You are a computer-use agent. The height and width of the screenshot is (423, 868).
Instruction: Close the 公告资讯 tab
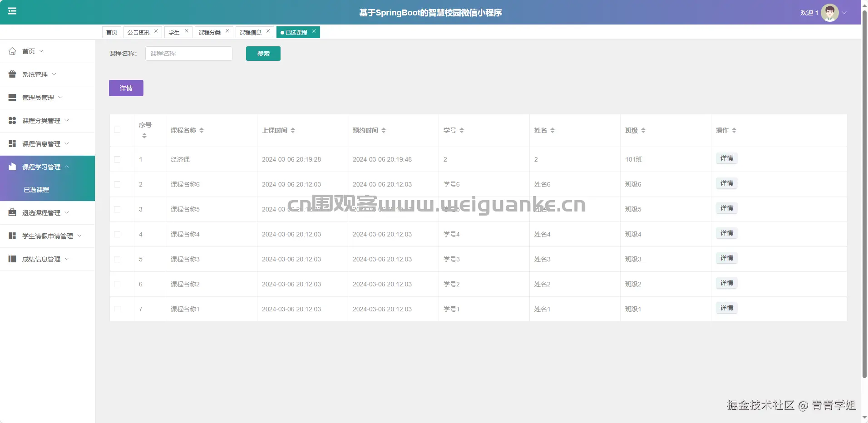(x=156, y=31)
